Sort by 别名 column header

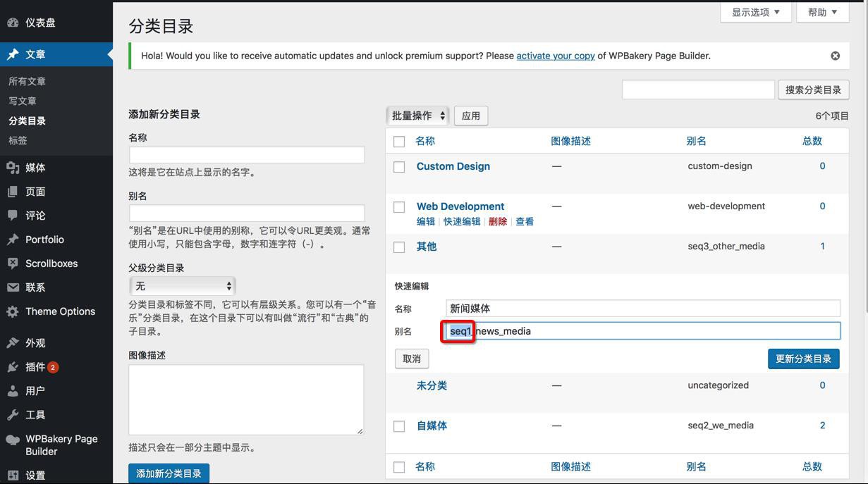696,141
